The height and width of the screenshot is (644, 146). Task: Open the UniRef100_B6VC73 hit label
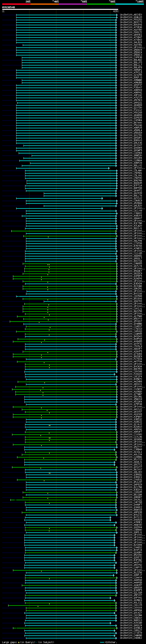coord(131,22)
